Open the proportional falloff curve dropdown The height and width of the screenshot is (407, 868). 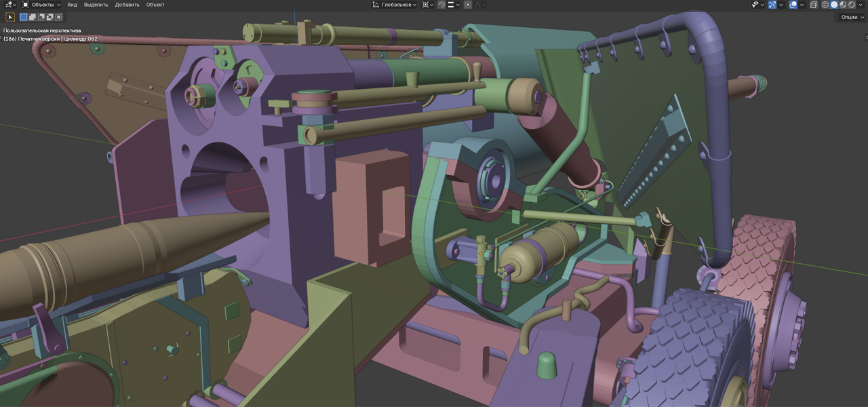479,5
